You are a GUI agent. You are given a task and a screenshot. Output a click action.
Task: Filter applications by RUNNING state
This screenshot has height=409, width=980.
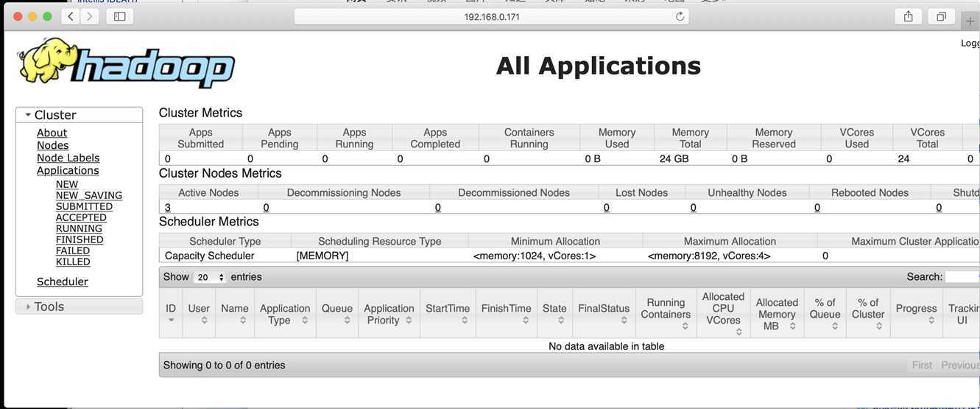pos(79,228)
